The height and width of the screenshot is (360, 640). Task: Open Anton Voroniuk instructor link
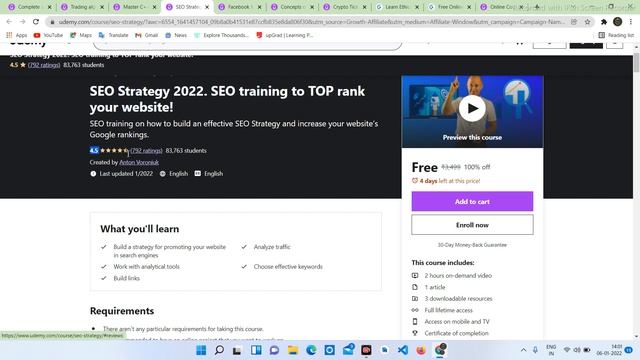click(x=139, y=162)
